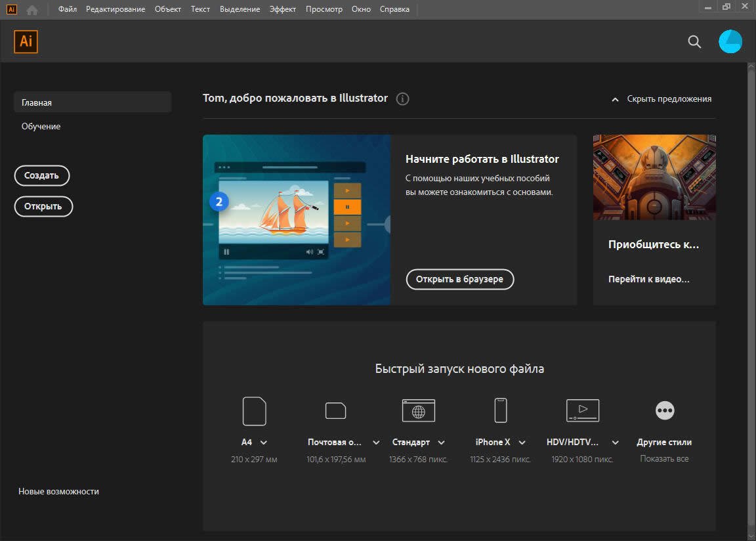This screenshot has width=756, height=541.
Task: Select the postcard preset icon
Action: pos(336,411)
